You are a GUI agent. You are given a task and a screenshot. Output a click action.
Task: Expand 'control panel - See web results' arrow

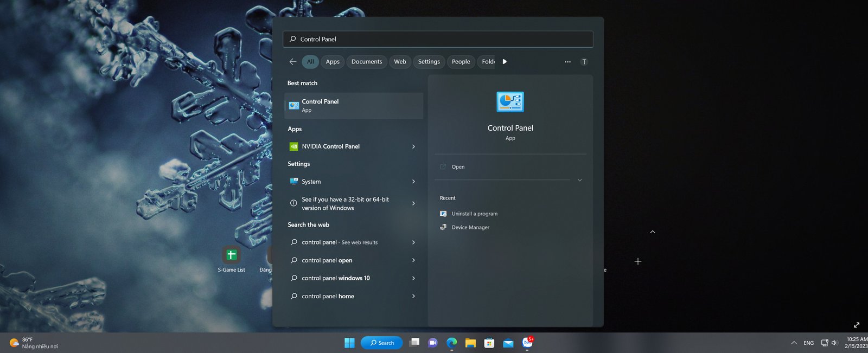click(413, 242)
